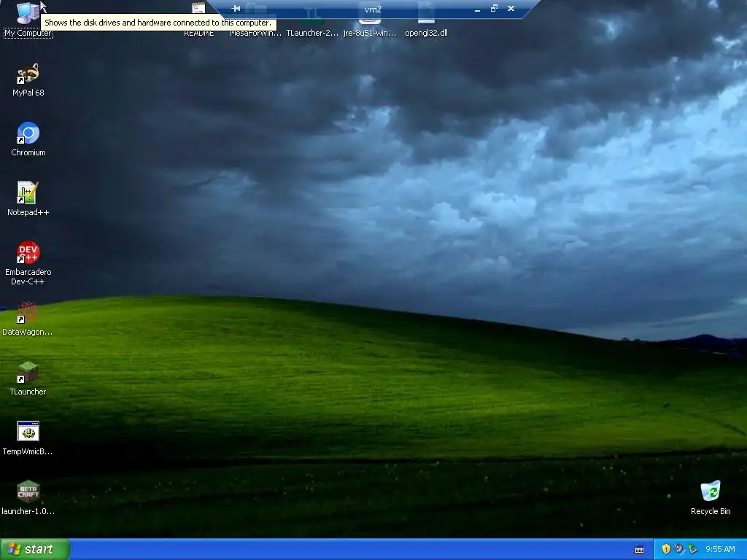The width and height of the screenshot is (747, 560).
Task: Click the tray icon next to the shield
Action: (x=679, y=549)
